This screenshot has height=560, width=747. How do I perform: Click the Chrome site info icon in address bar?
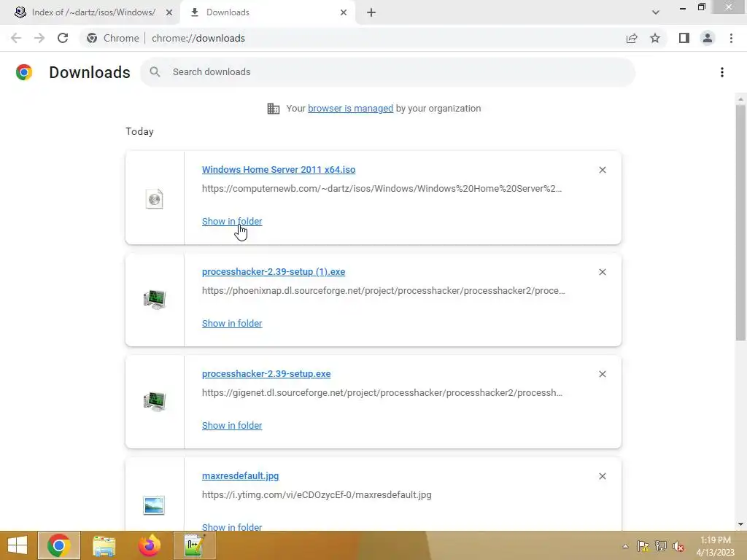92,38
